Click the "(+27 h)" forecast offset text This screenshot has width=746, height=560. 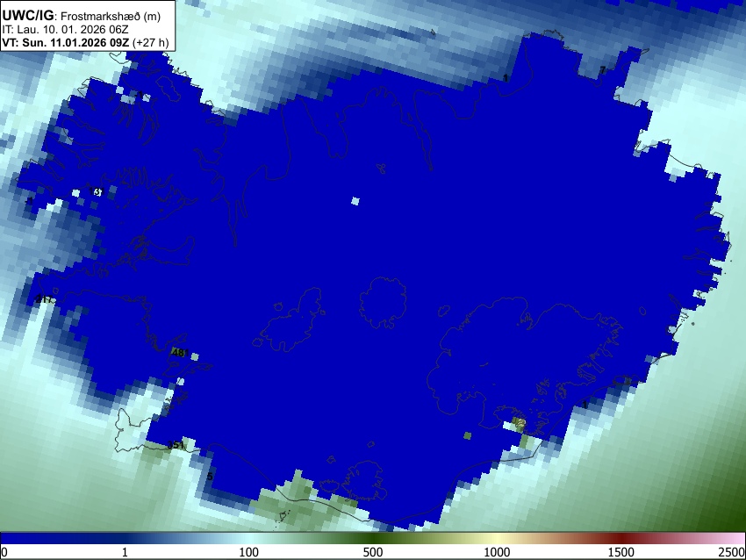[150, 42]
